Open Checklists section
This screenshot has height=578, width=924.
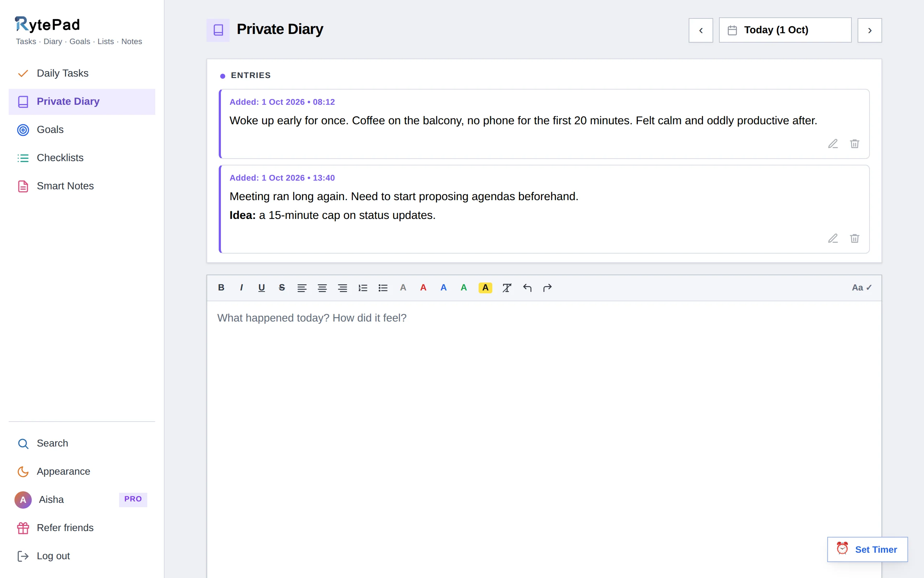click(82, 158)
